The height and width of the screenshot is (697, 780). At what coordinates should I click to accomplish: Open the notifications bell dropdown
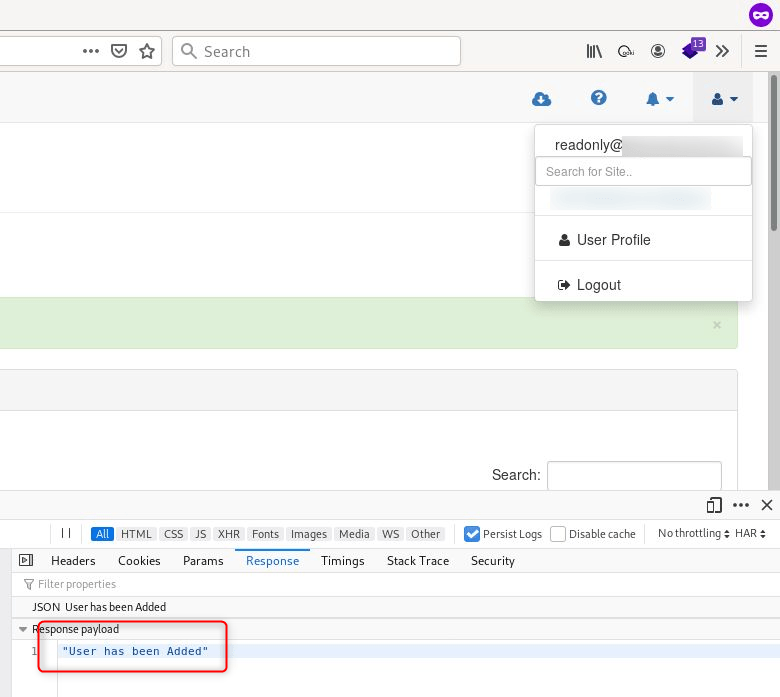[659, 99]
